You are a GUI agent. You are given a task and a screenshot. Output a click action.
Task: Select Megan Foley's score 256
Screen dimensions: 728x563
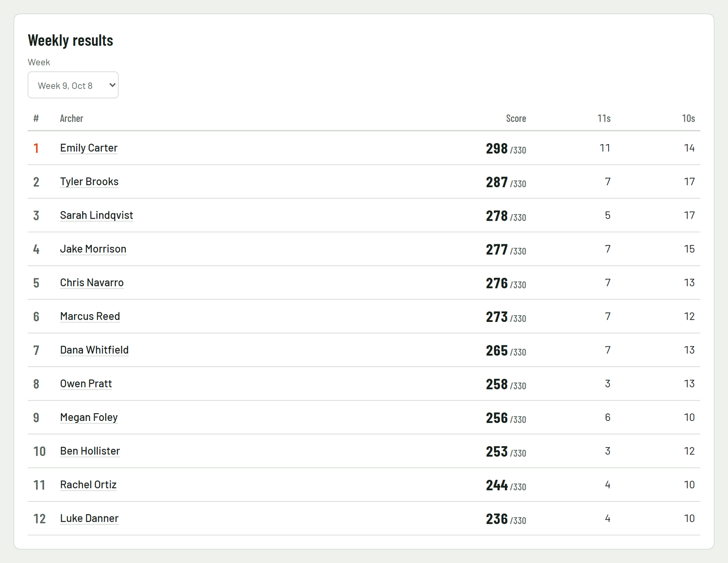click(496, 418)
